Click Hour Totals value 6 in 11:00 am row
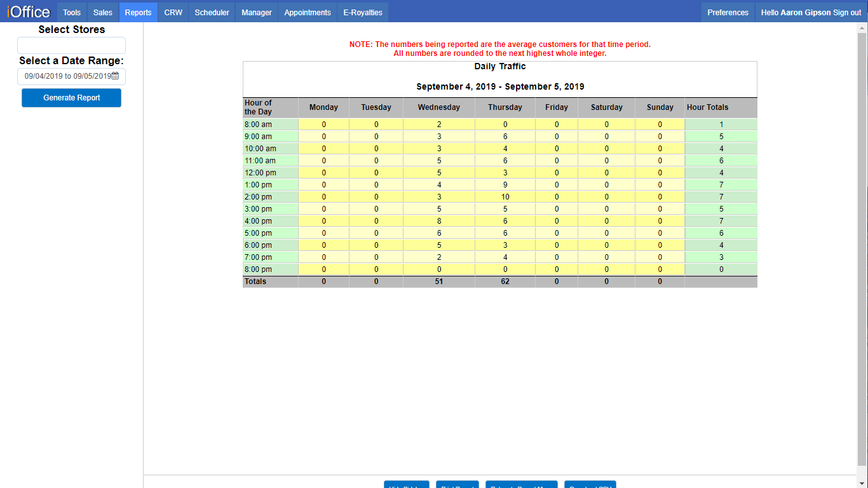The width and height of the screenshot is (868, 488). click(721, 161)
